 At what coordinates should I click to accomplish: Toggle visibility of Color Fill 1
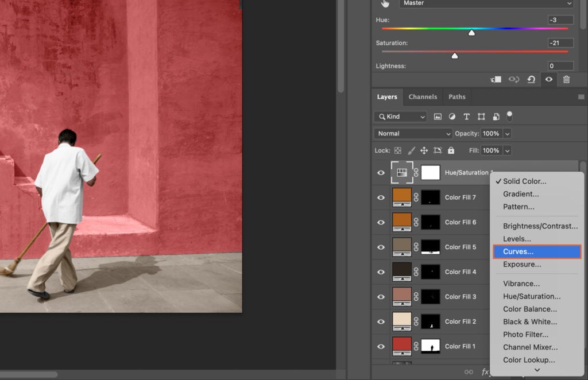380,346
